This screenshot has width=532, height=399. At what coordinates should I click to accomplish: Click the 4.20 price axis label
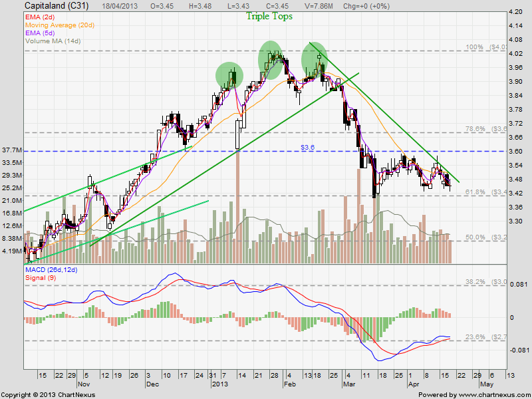[x=516, y=12]
